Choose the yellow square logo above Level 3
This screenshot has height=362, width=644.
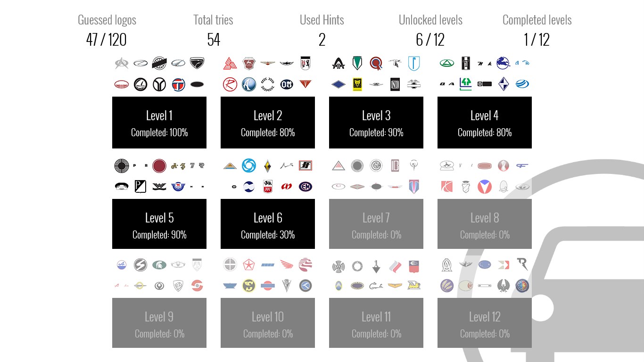click(x=357, y=84)
